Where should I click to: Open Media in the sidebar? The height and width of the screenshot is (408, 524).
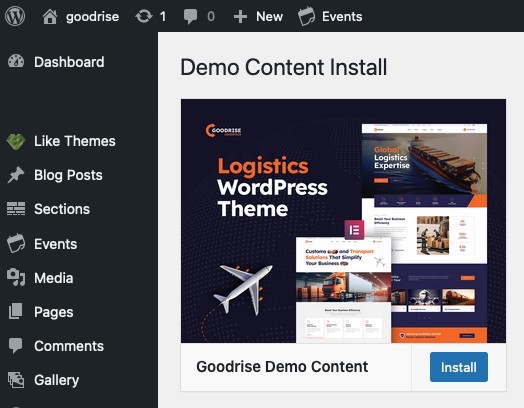[53, 278]
